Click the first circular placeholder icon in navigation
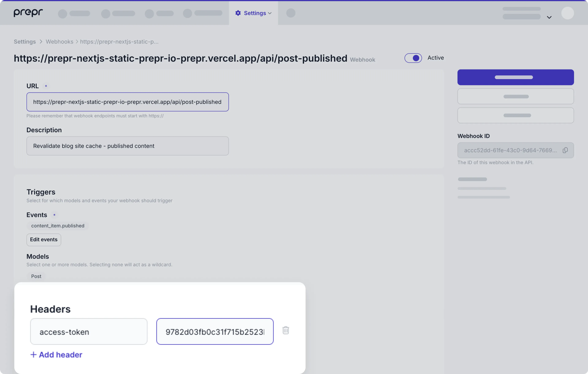588x374 pixels. pyautogui.click(x=62, y=14)
